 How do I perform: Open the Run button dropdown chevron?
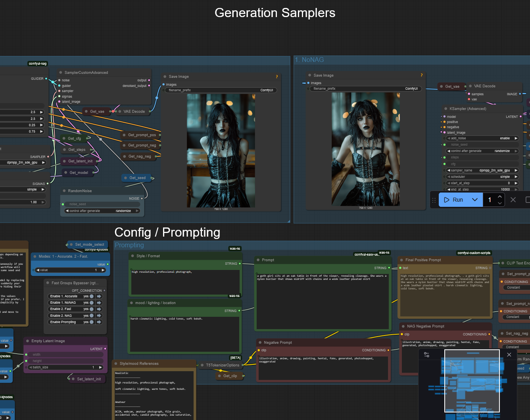pos(474,200)
